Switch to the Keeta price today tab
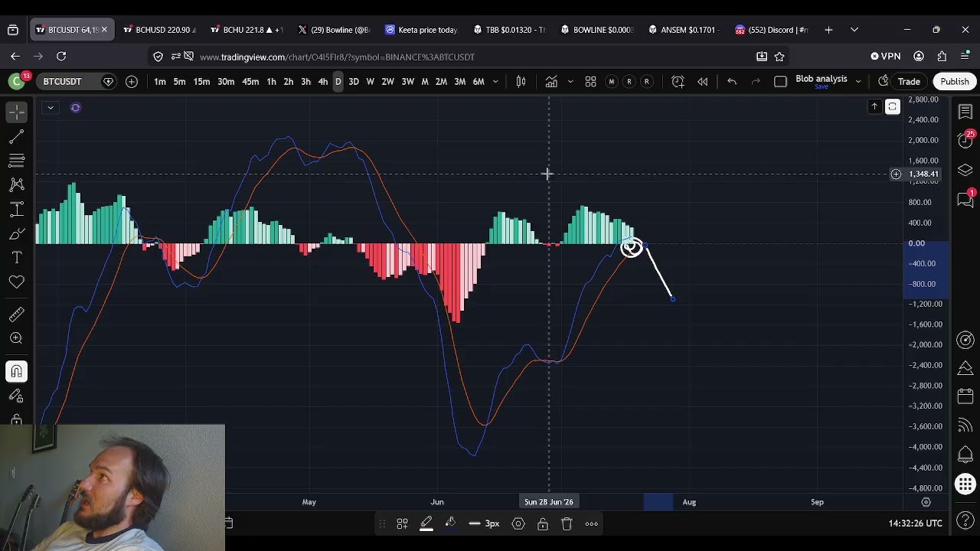Image resolution: width=980 pixels, height=551 pixels. tap(421, 30)
